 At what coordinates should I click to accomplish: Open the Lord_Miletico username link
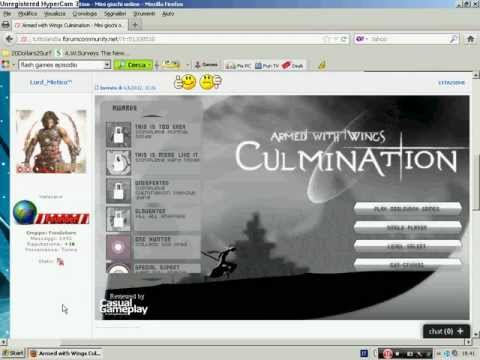point(51,82)
